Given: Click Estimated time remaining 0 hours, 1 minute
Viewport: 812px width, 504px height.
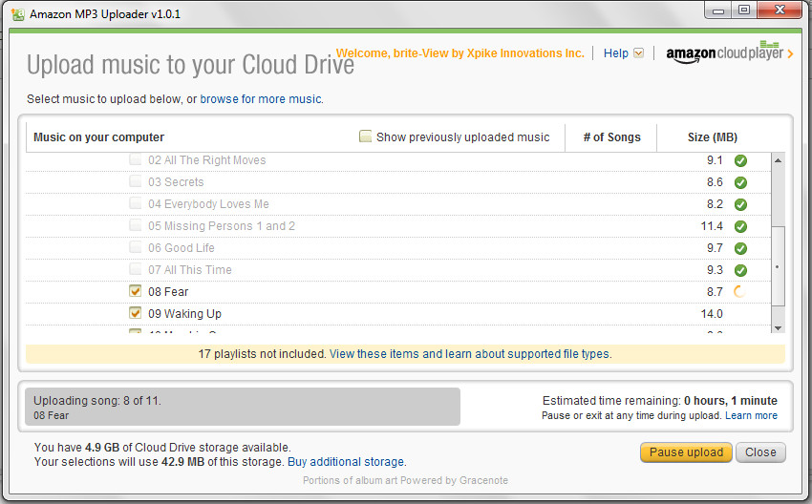Looking at the screenshot, I should click(659, 401).
